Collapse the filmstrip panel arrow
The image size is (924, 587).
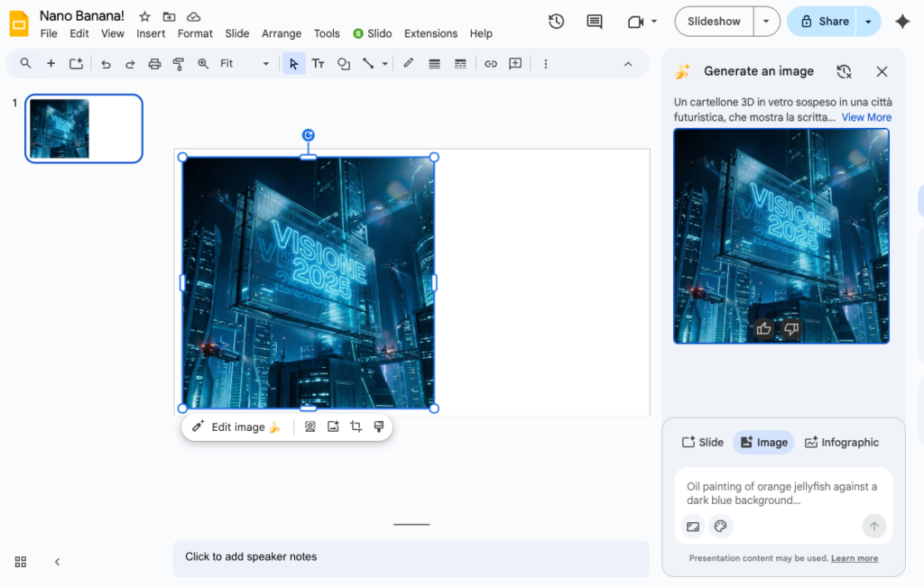tap(57, 562)
